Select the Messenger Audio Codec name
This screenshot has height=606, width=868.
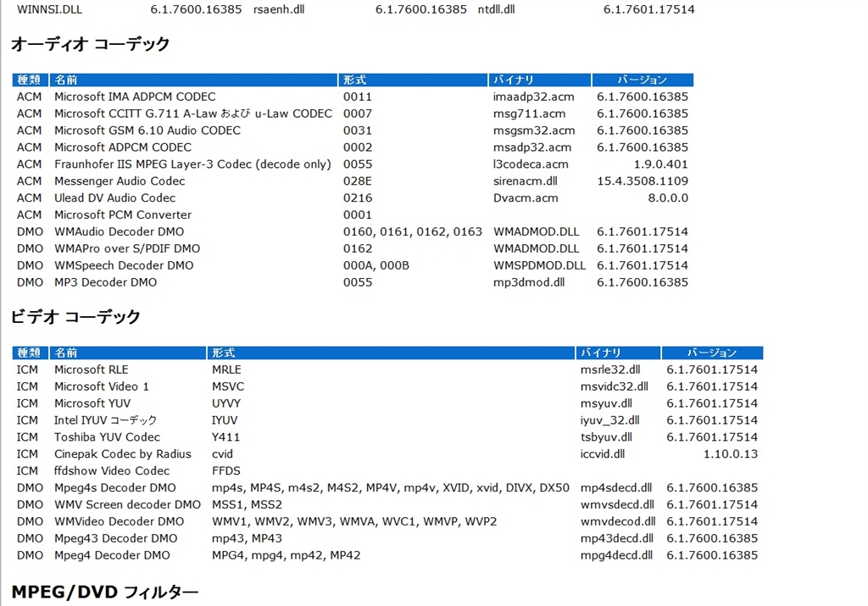pyautogui.click(x=120, y=181)
